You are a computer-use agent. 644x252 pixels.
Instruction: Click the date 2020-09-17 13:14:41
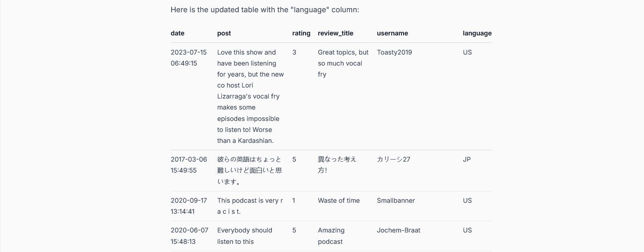[x=189, y=206]
